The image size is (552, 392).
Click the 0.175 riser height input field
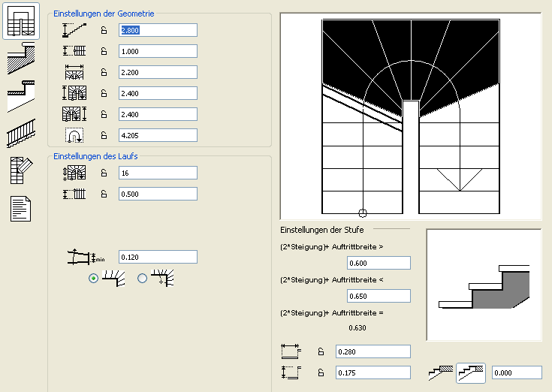pyautogui.click(x=373, y=372)
